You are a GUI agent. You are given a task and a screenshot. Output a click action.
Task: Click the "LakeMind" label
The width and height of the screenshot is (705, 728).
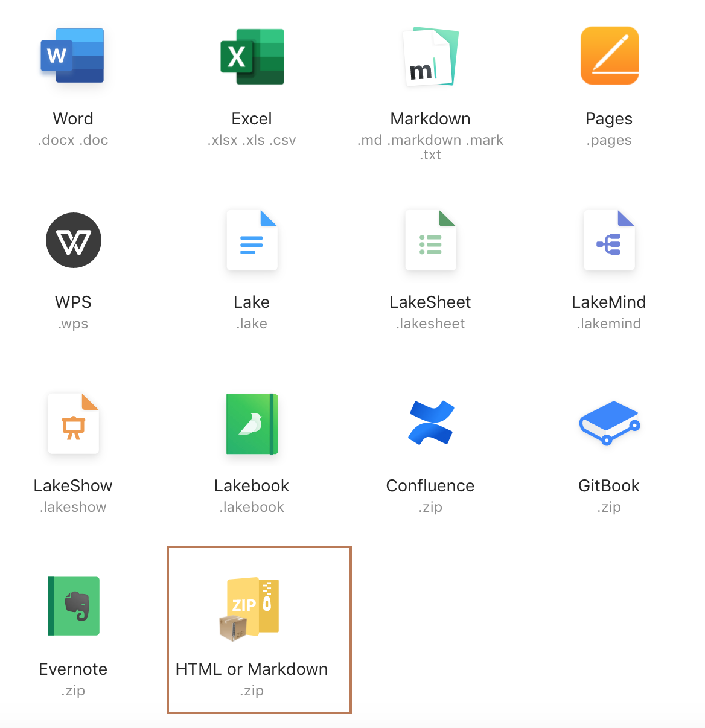(x=609, y=302)
